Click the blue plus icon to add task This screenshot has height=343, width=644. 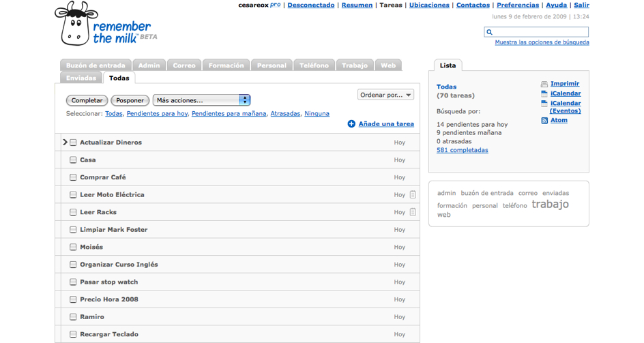click(351, 124)
